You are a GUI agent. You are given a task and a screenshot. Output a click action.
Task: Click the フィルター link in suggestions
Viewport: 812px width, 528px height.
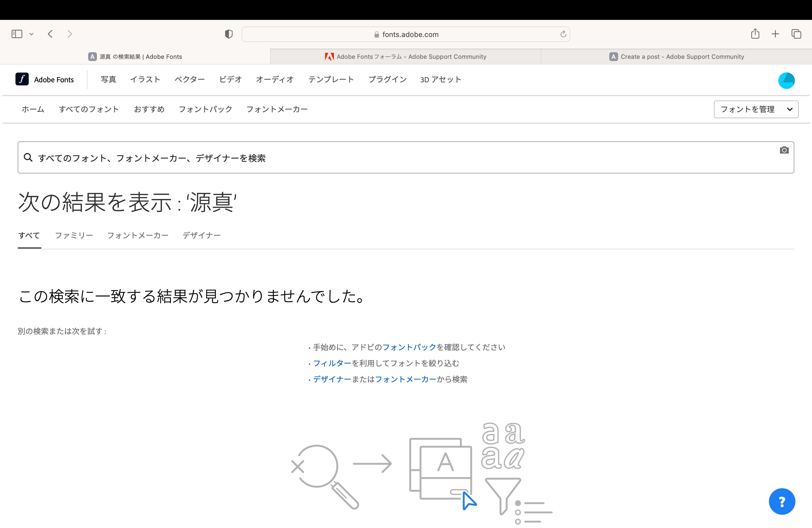click(332, 363)
